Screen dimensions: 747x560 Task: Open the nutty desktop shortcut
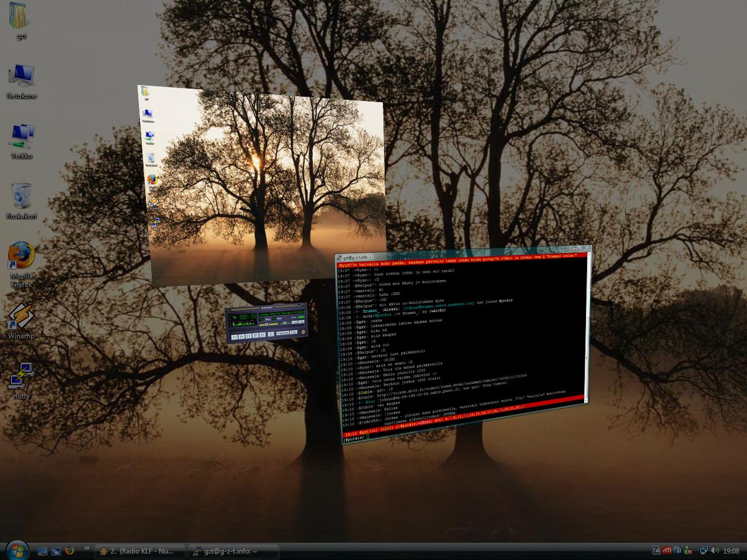click(22, 377)
